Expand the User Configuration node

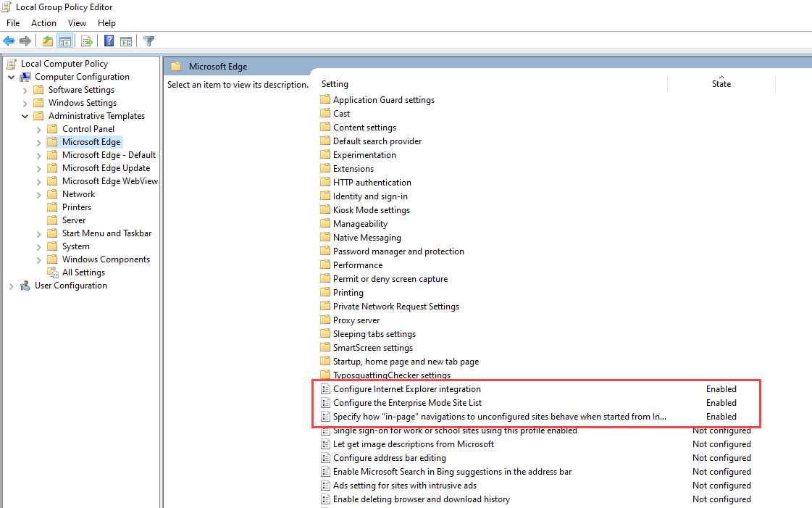[x=12, y=286]
